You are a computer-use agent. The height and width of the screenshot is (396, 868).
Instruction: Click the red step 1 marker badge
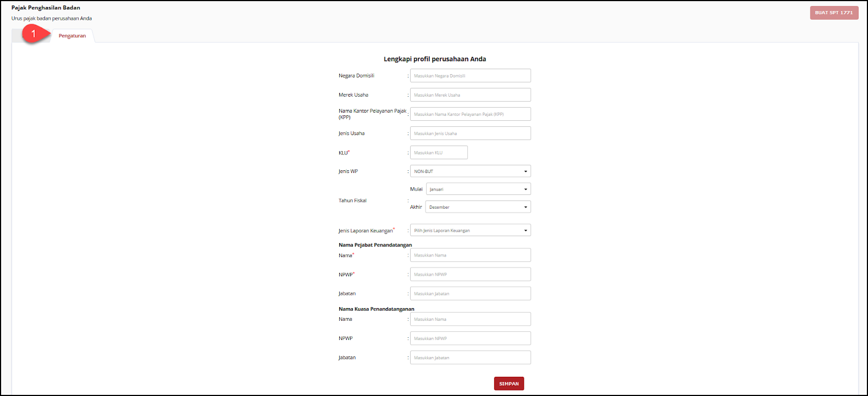(33, 34)
